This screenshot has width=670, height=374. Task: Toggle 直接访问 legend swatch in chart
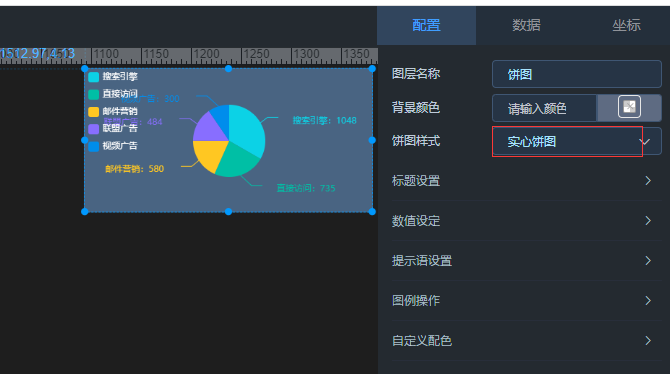(x=94, y=94)
